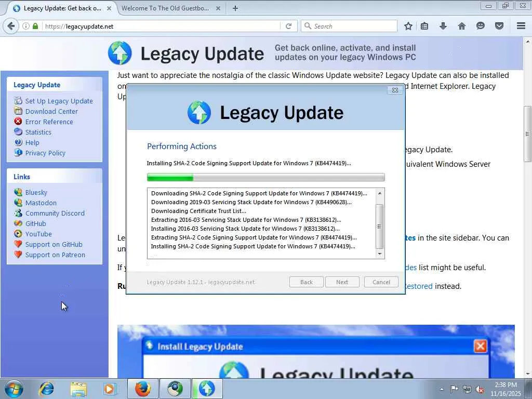Click the red X Error Reference icon

coord(18,121)
